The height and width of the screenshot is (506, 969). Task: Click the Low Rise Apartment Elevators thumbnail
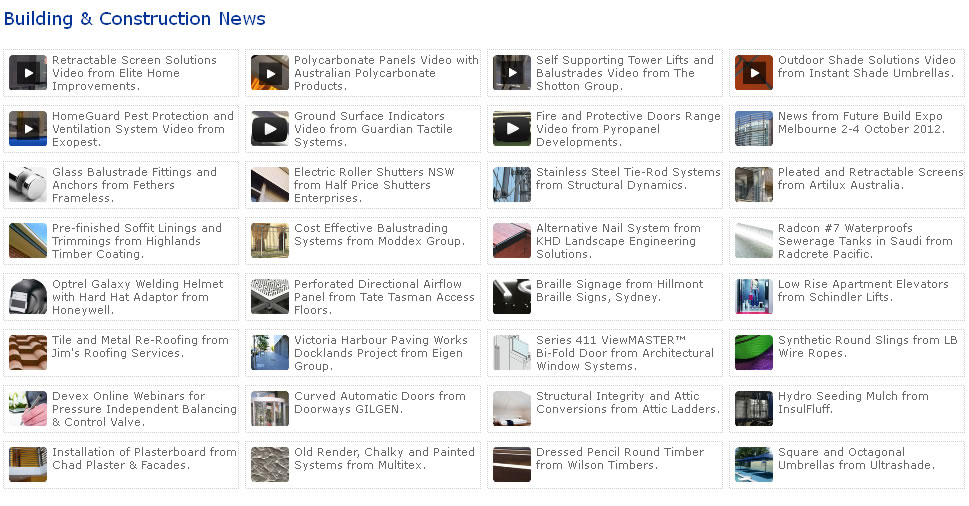[754, 297]
